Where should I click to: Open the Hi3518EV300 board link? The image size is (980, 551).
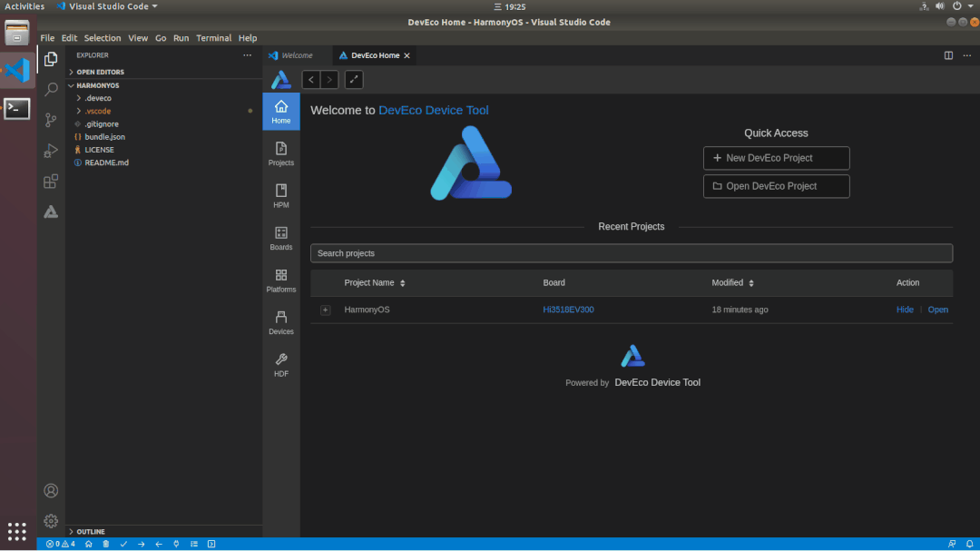[x=568, y=310]
